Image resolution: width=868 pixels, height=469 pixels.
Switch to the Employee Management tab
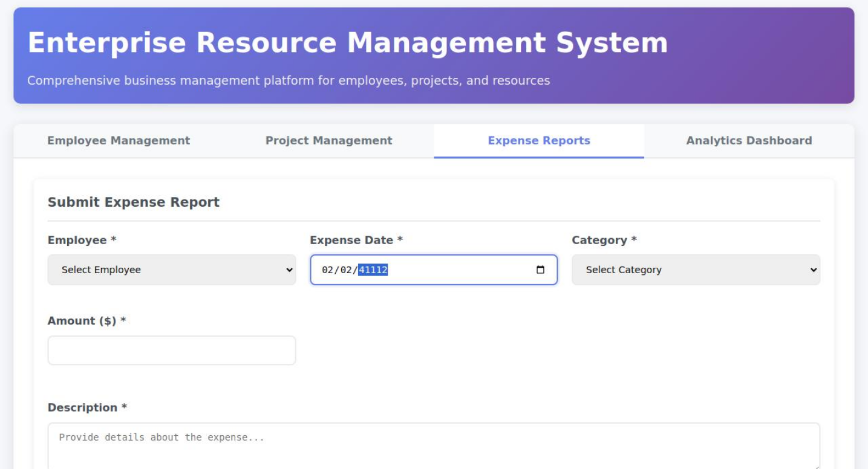point(119,141)
